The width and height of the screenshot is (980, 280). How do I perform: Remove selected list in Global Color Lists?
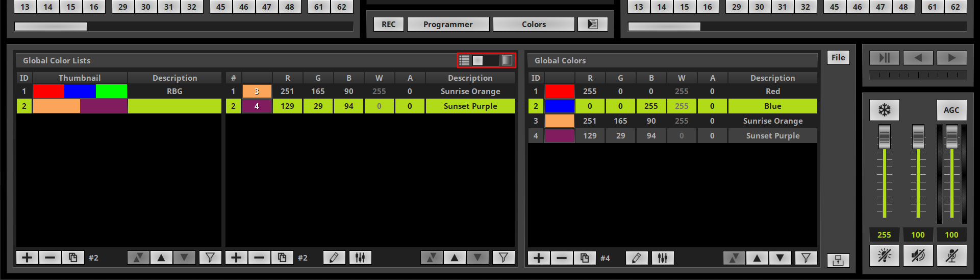[x=50, y=258]
